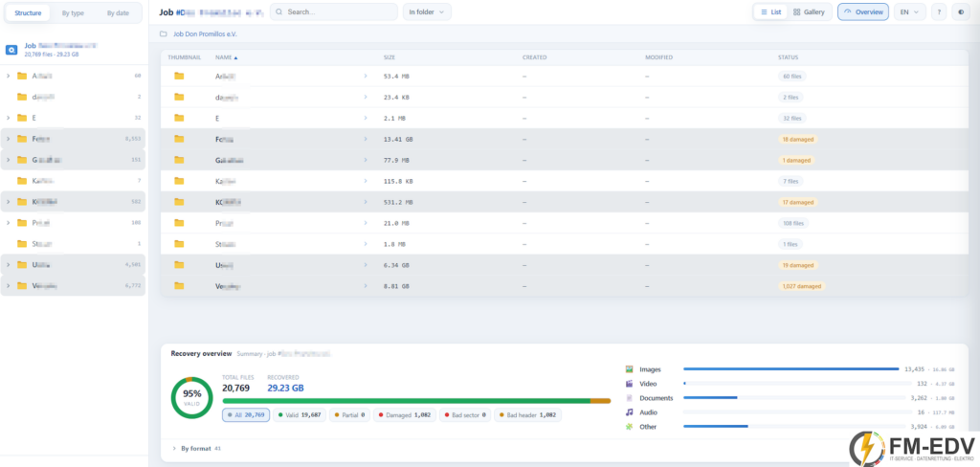
Task: Switch to Gallery view
Action: [x=809, y=11]
